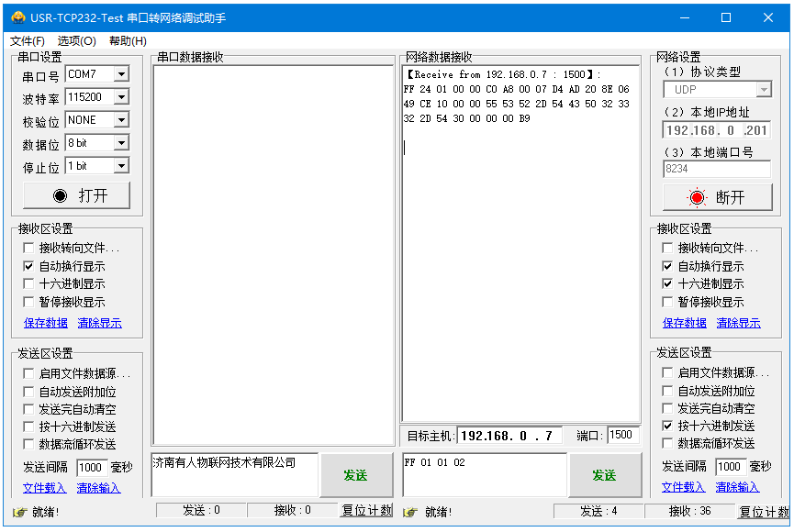Toggle network 十六进制显示 checkbox
The image size is (794, 532).
pos(667,284)
